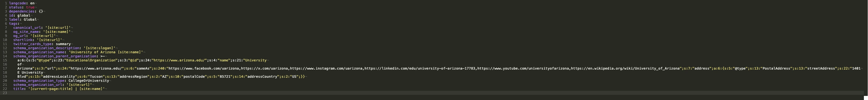Click the canonical_url key
Viewport: 868px width, 100px height.
tap(27, 28)
